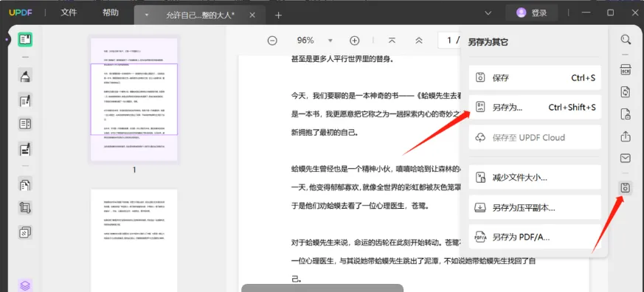Jump to first page arrow
The image size is (644, 292).
[x=392, y=41]
